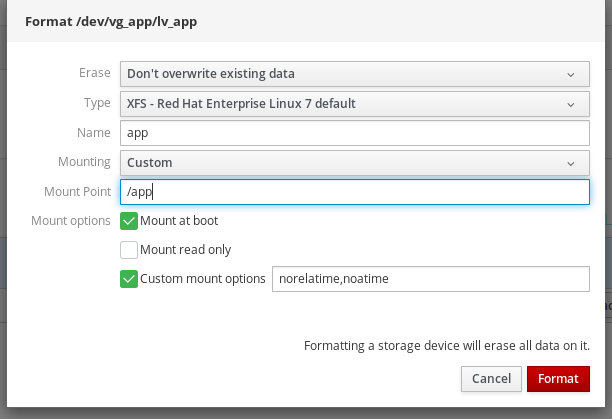Expand the Custom mounting selector
Image resolution: width=612 pixels, height=419 pixels.
pos(354,162)
